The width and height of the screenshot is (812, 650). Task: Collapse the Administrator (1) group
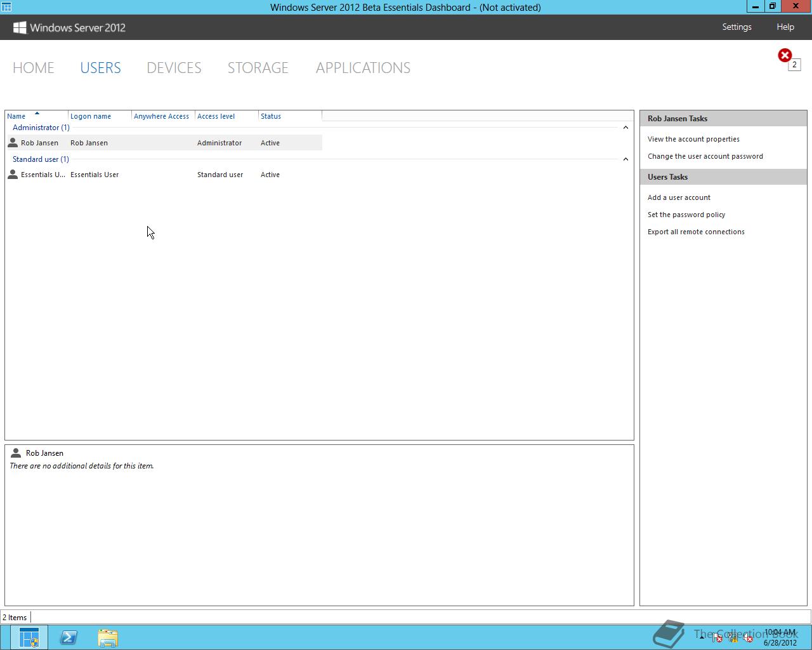[625, 128]
